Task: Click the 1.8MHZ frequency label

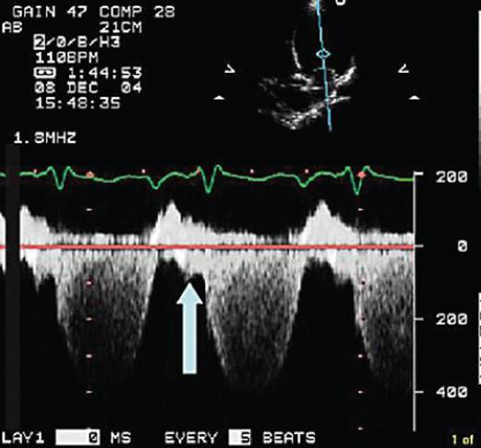Action: pyautogui.click(x=45, y=138)
